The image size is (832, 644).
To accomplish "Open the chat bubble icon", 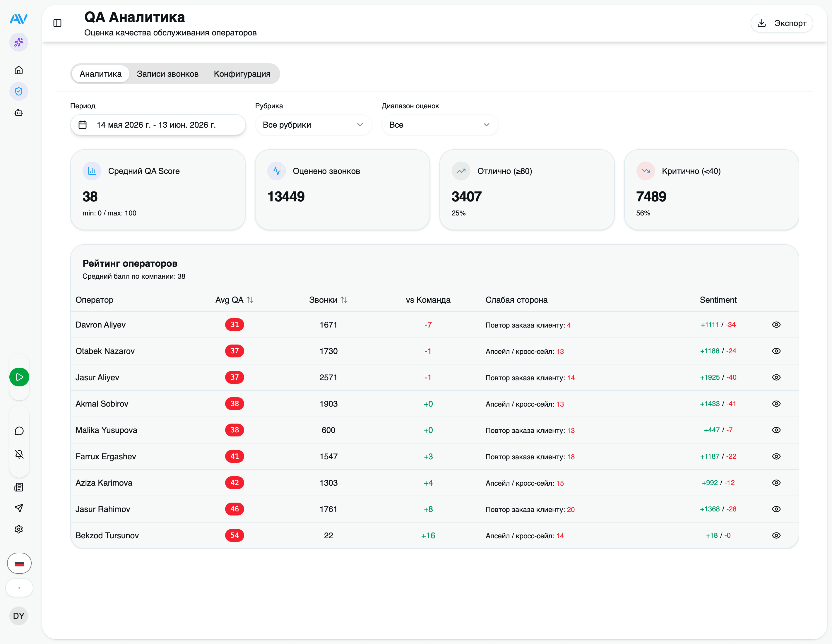I will [19, 431].
